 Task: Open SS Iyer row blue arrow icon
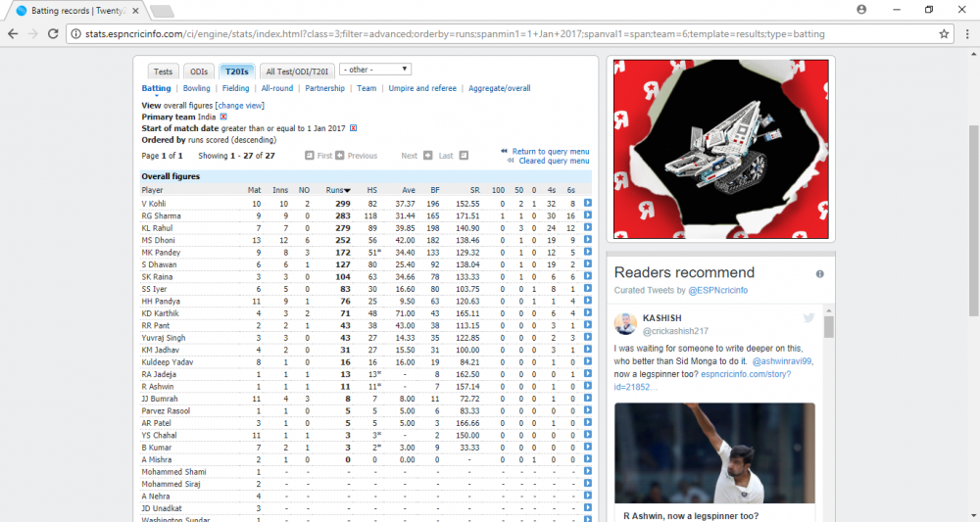coord(587,289)
